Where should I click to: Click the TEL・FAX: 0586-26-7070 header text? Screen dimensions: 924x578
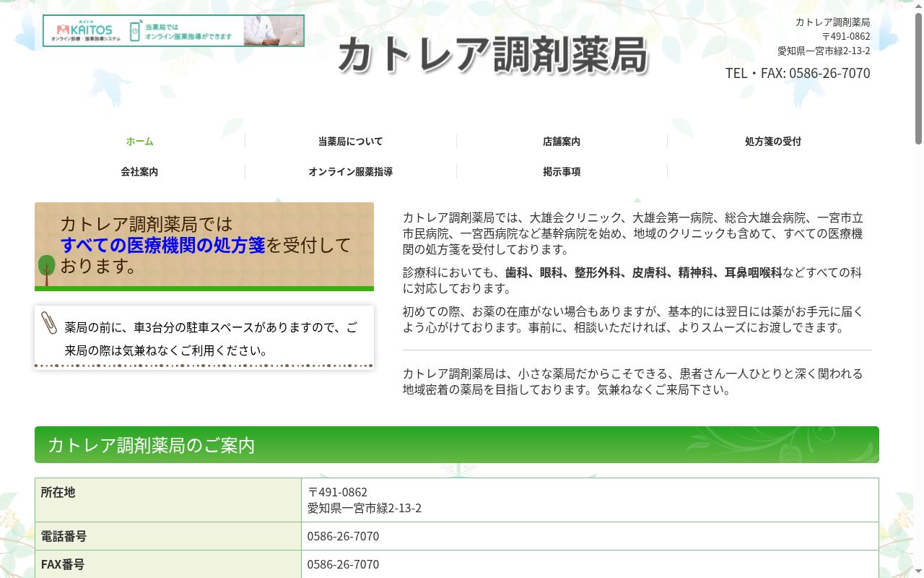pyautogui.click(x=798, y=73)
